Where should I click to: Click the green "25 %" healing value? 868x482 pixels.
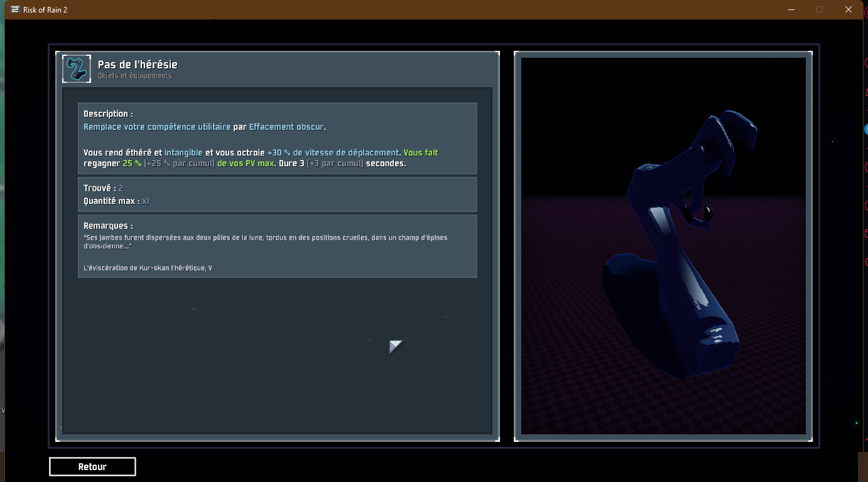tap(132, 164)
